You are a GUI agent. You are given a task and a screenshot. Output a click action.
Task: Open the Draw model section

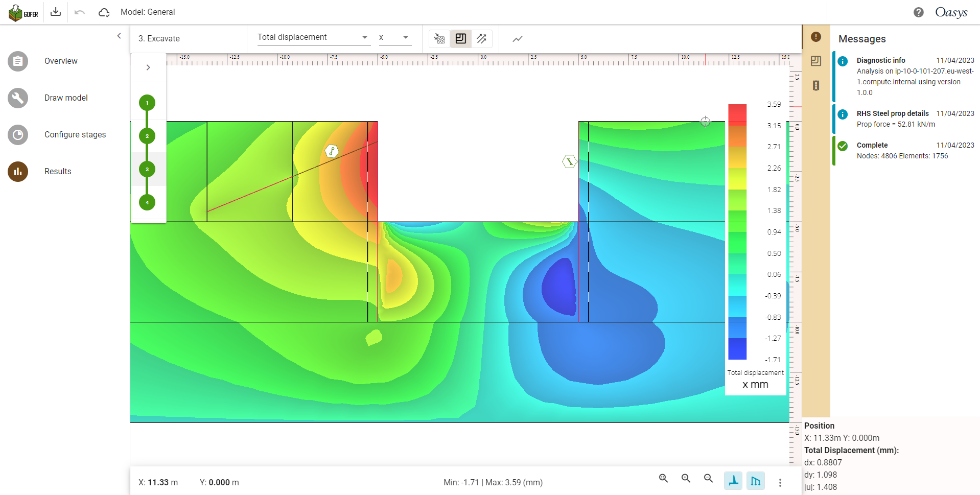66,98
